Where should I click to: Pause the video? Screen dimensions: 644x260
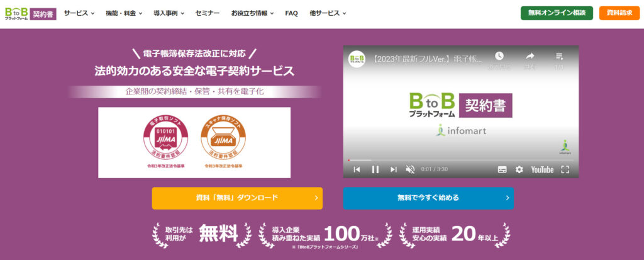(x=375, y=169)
